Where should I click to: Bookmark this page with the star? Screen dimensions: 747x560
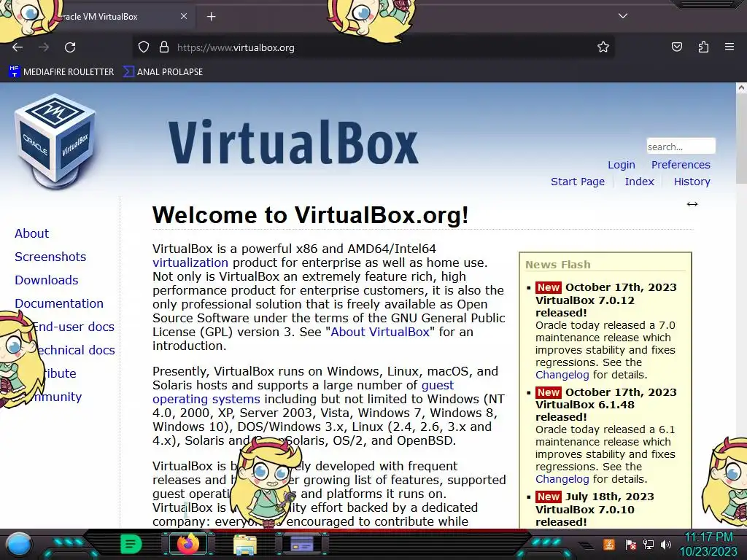(603, 47)
